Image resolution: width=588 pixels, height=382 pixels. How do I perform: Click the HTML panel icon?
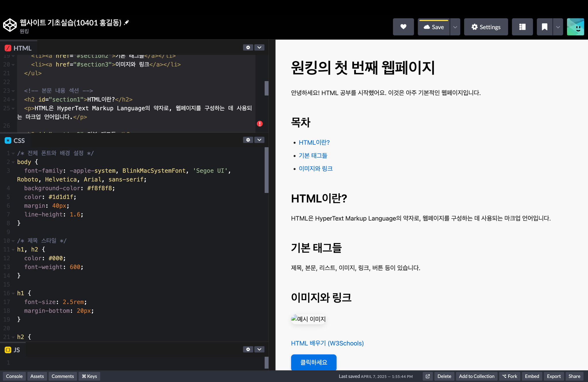tap(8, 48)
